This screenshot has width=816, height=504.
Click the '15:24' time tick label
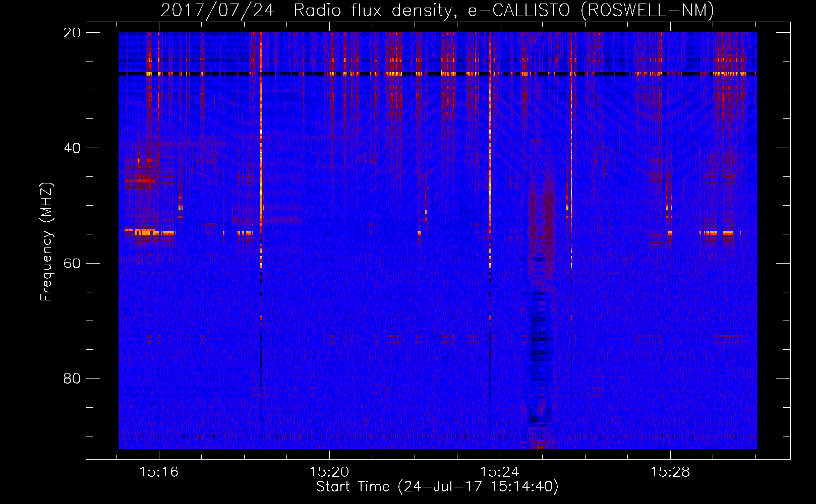[500, 472]
